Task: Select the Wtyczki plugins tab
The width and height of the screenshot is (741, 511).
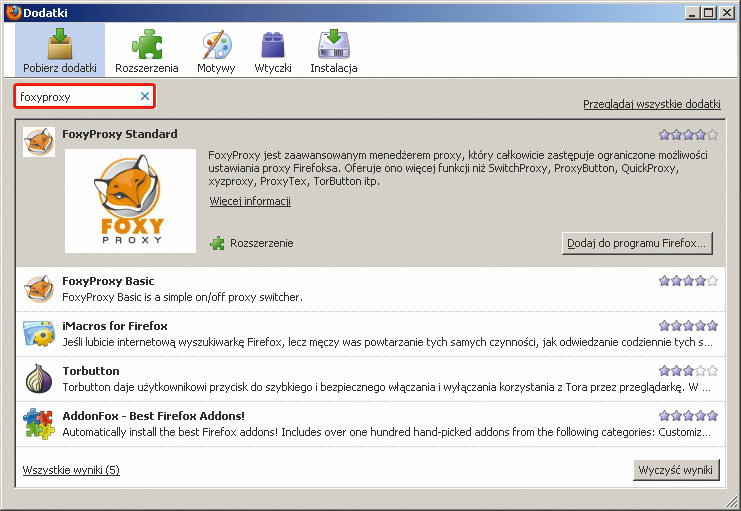Action: tap(272, 51)
